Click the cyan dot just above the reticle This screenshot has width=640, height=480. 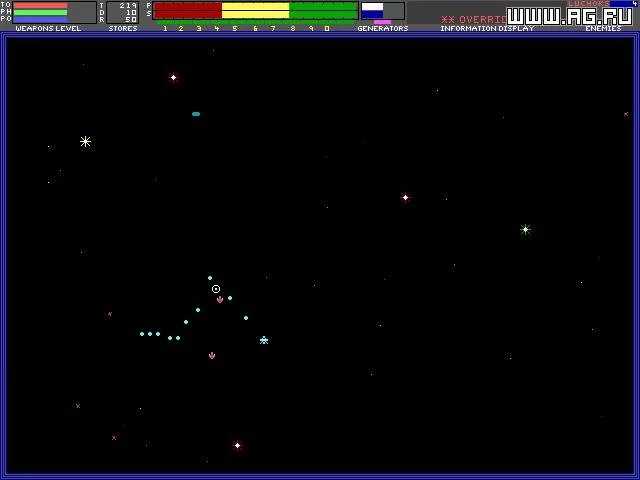[x=210, y=278]
